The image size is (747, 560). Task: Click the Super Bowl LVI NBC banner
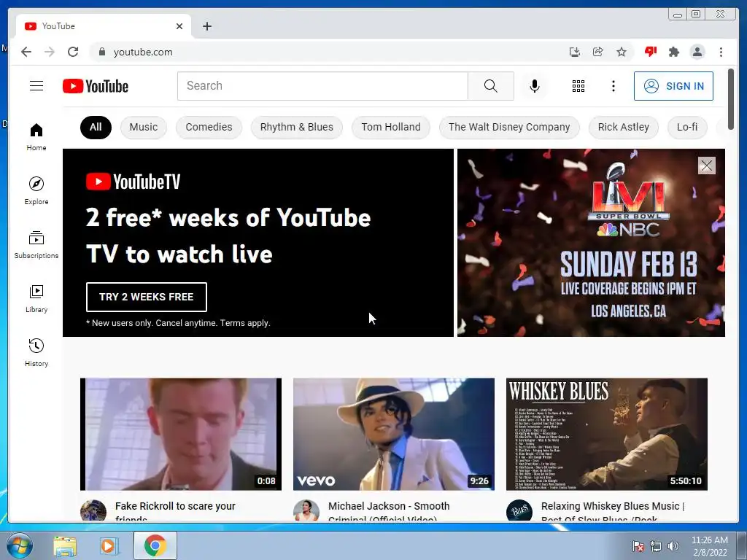(591, 243)
